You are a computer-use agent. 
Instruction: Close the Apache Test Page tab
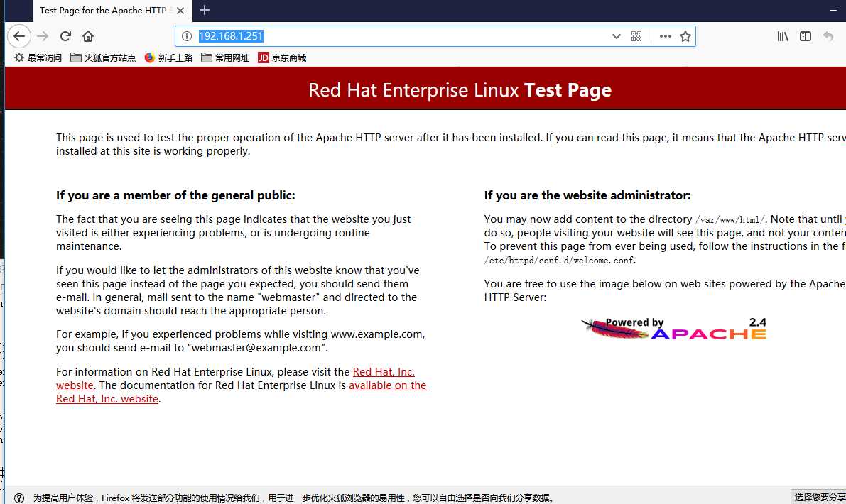(x=180, y=10)
